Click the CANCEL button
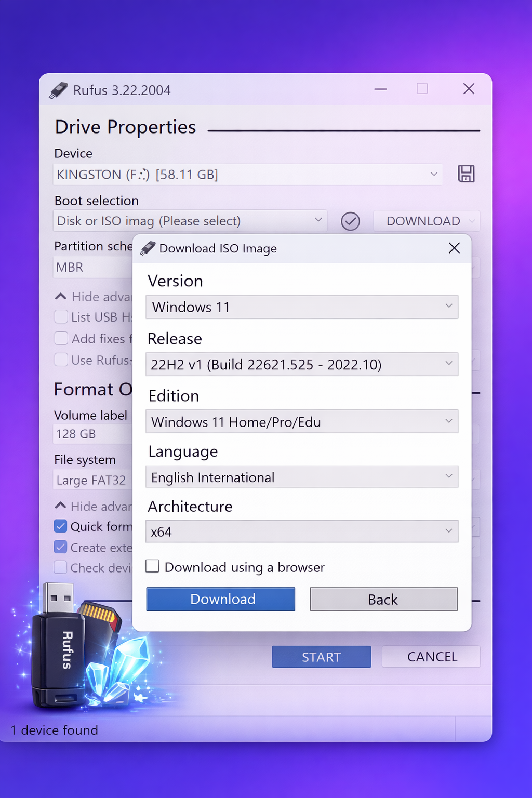The width and height of the screenshot is (532, 798). (431, 657)
